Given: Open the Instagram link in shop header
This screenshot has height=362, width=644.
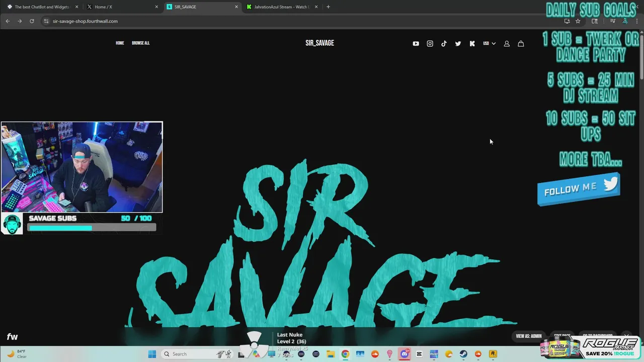Looking at the screenshot, I should pyautogui.click(x=430, y=44).
